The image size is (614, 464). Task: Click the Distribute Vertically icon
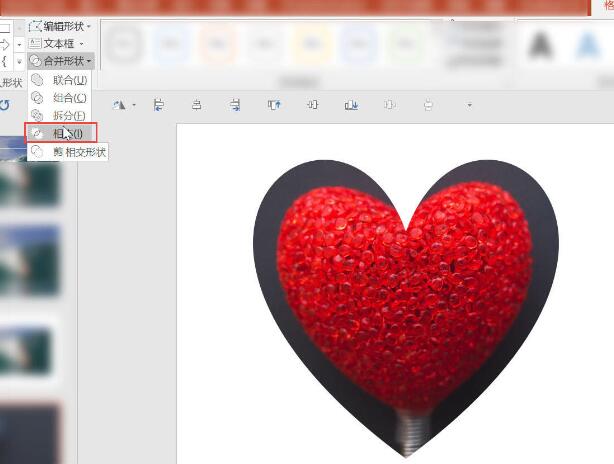[428, 105]
